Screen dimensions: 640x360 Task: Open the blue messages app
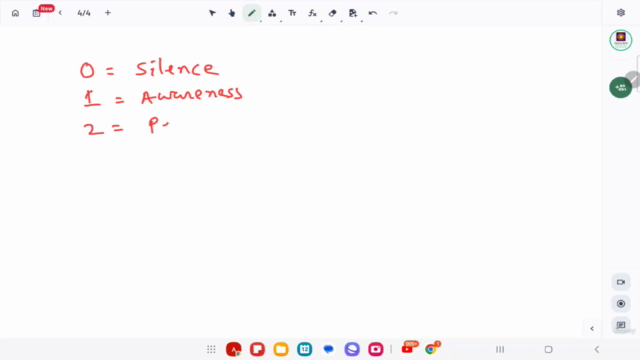click(x=328, y=349)
